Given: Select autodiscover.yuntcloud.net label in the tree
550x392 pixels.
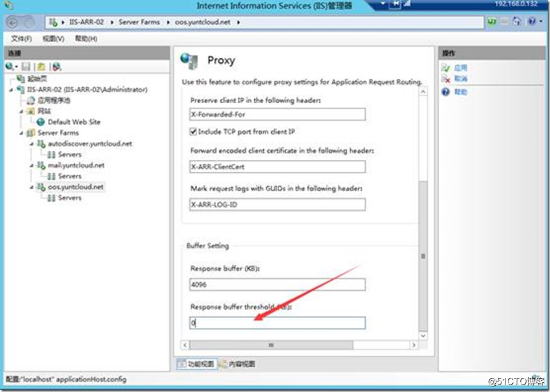Looking at the screenshot, I should coord(90,144).
